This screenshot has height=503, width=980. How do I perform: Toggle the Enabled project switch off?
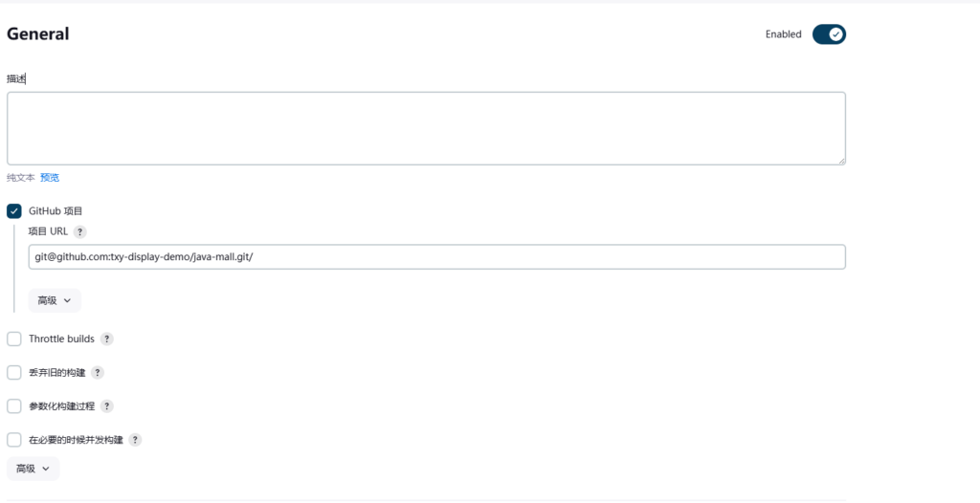tap(829, 34)
